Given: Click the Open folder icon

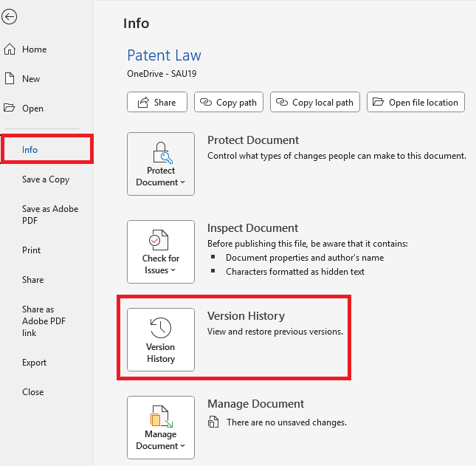Looking at the screenshot, I should pyautogui.click(x=10, y=109).
